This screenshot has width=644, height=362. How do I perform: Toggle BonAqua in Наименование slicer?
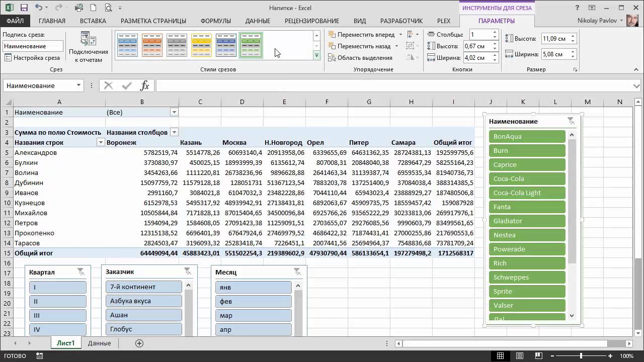click(x=527, y=136)
